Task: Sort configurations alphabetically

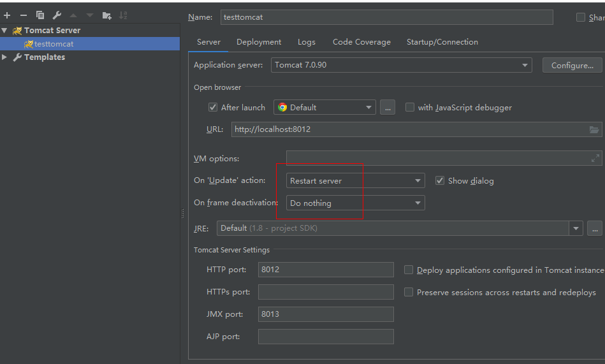Action: (x=123, y=15)
